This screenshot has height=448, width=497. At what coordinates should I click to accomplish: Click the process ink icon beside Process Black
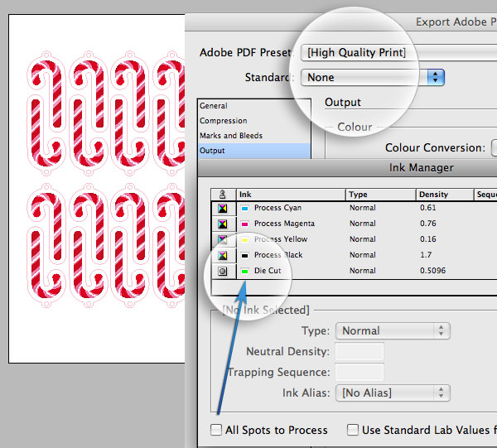click(x=222, y=255)
